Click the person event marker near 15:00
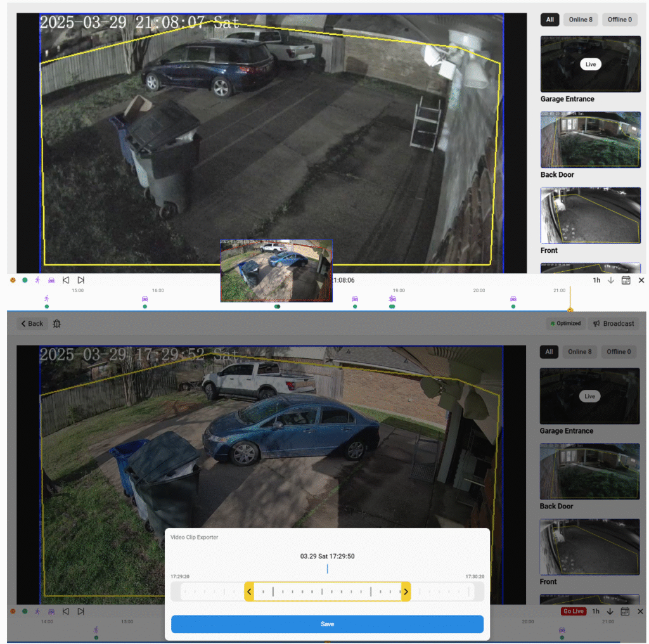Image resolution: width=649 pixels, height=644 pixels. click(46, 298)
